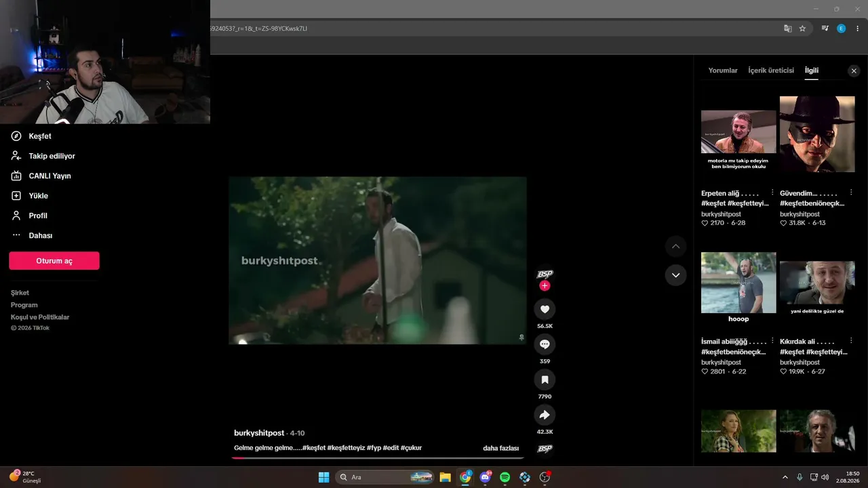Play or pause the main video

(x=378, y=261)
